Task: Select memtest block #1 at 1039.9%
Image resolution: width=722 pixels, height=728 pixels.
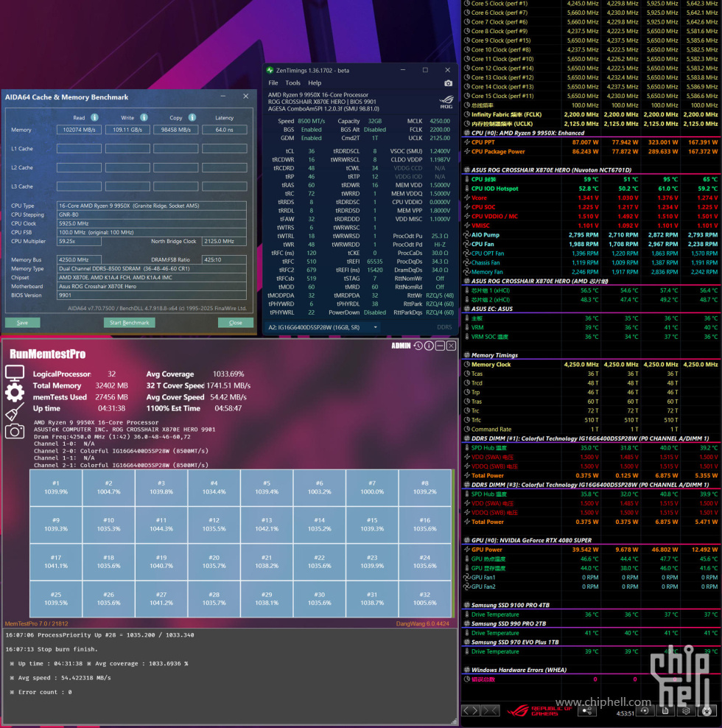Action: click(56, 488)
